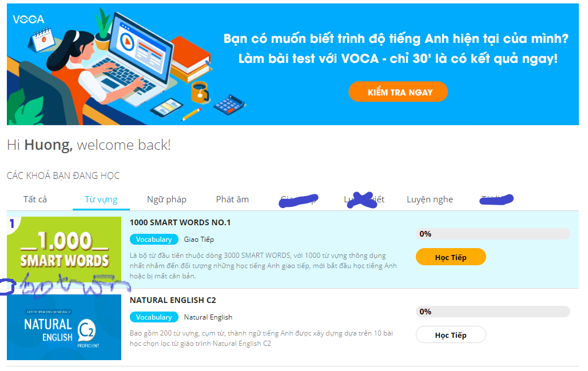The height and width of the screenshot is (371, 588).
Task: Open the Phát âm tab
Action: (x=232, y=199)
